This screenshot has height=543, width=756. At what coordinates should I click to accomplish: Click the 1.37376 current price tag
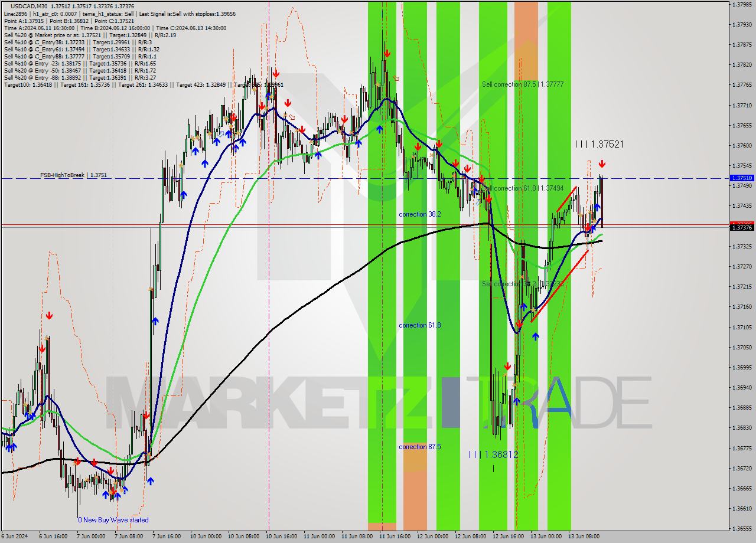(742, 227)
